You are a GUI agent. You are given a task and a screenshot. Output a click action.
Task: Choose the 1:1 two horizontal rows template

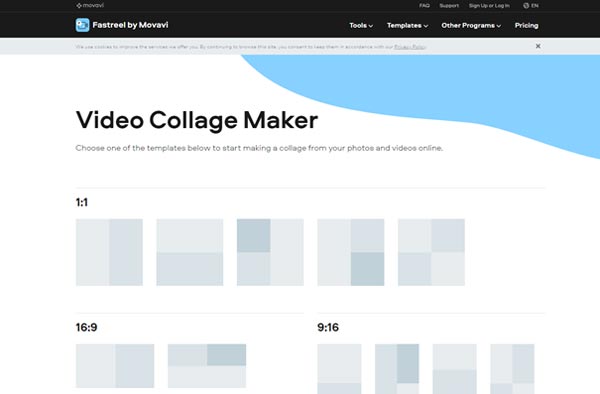coord(190,252)
